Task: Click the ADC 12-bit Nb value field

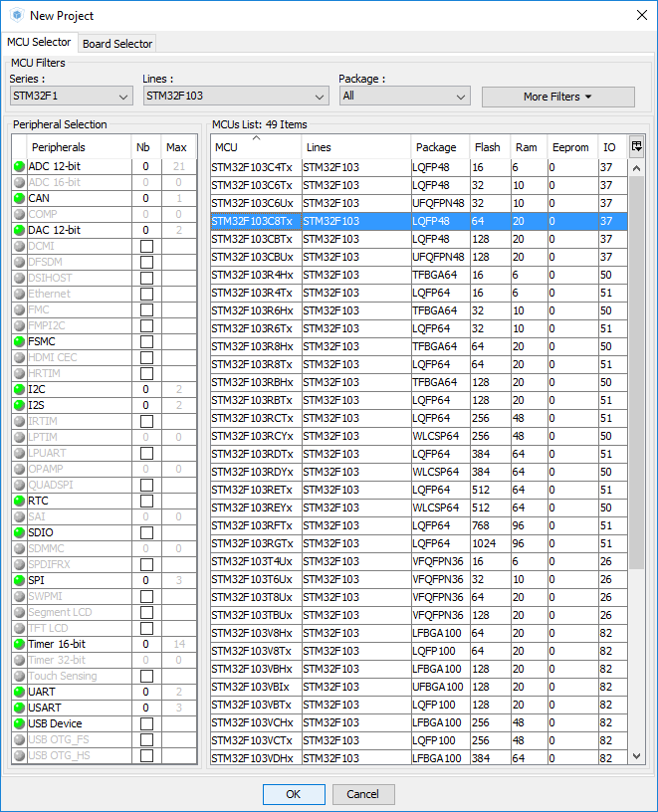Action: click(146, 166)
